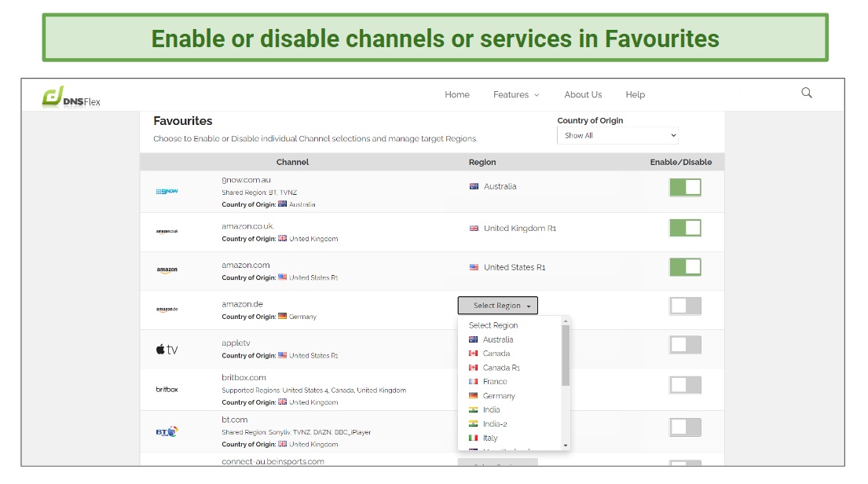Disable the amazon.com channel toggle
Viewport: 868px width, 484px height.
(x=685, y=267)
